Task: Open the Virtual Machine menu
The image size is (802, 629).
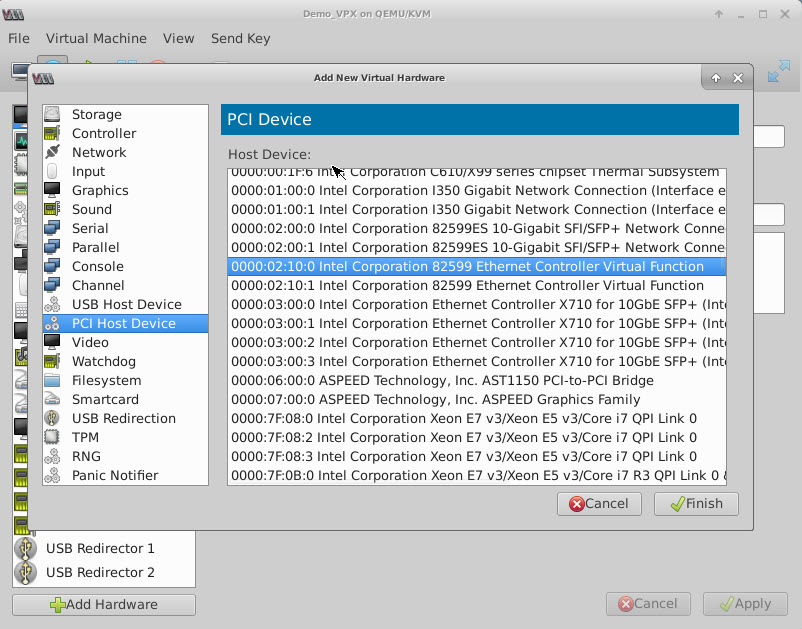Action: click(x=96, y=38)
